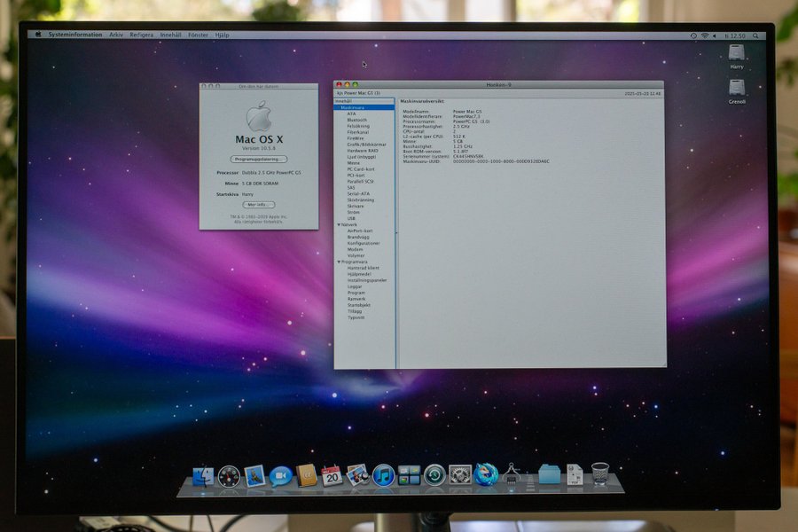Click the Innehåll column header
Image resolution: width=798 pixels, height=532 pixels.
364,101
